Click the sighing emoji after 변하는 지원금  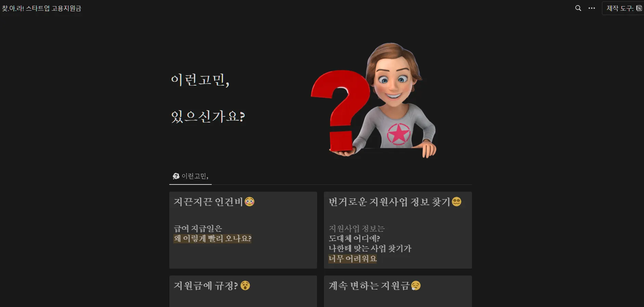click(416, 285)
